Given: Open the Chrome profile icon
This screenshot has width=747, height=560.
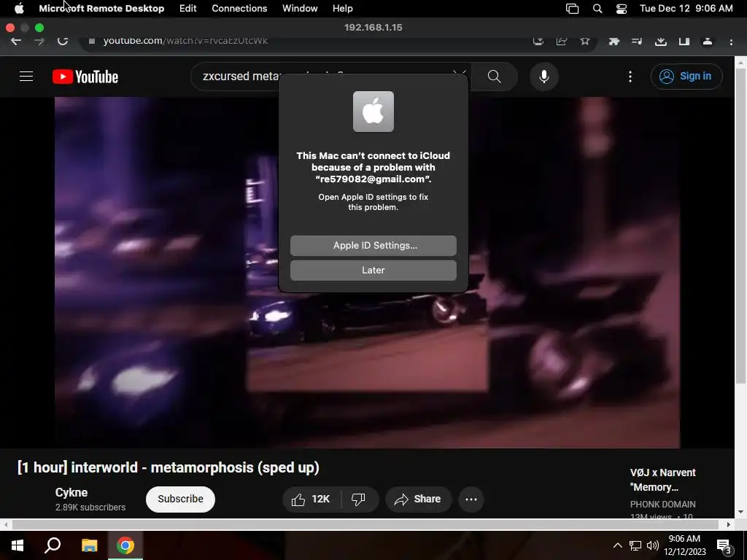Looking at the screenshot, I should click(x=708, y=42).
